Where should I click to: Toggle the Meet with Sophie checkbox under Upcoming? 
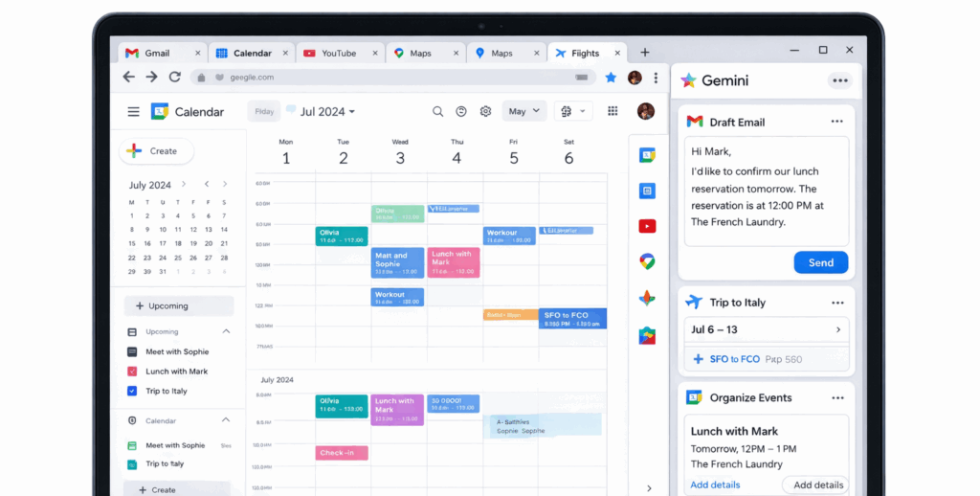click(132, 351)
